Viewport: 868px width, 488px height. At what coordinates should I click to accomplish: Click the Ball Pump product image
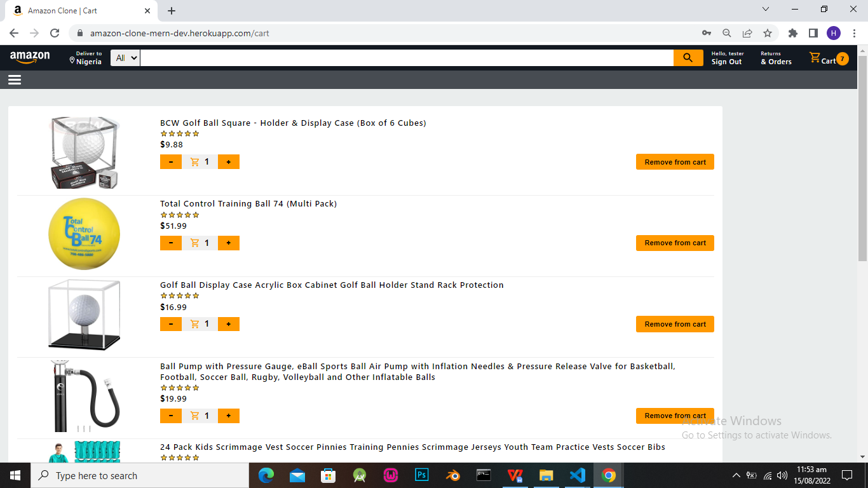click(x=84, y=396)
